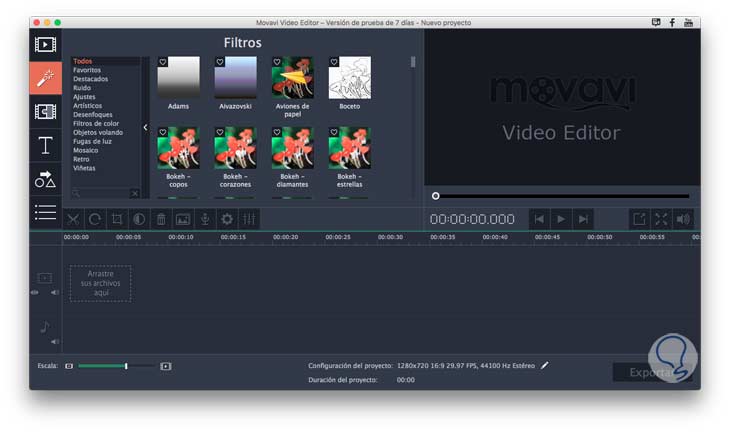Image resolution: width=730 pixels, height=432 pixels.
Task: Select the Artísticos filter category
Action: point(87,106)
